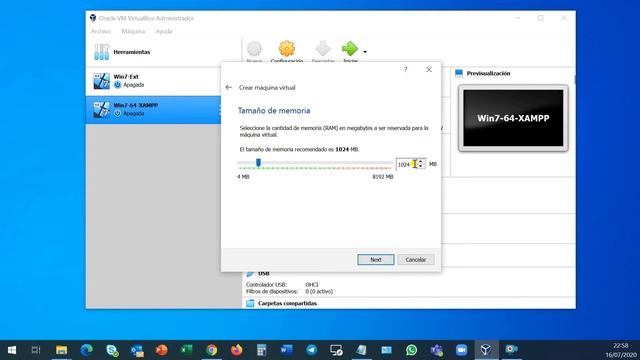Click the dialog help question mark
Viewport: 640px width, 360px height.
point(406,69)
